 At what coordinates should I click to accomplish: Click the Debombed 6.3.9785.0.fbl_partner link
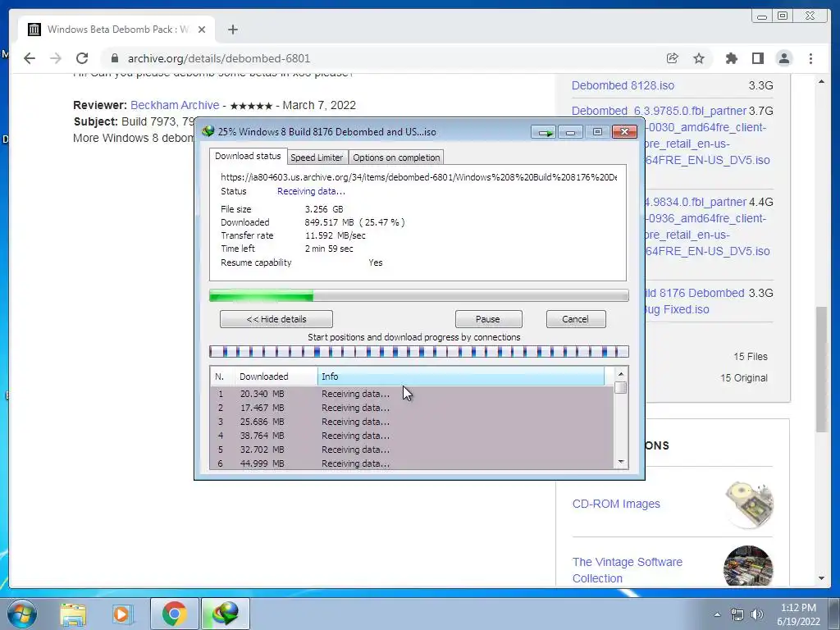tap(659, 111)
